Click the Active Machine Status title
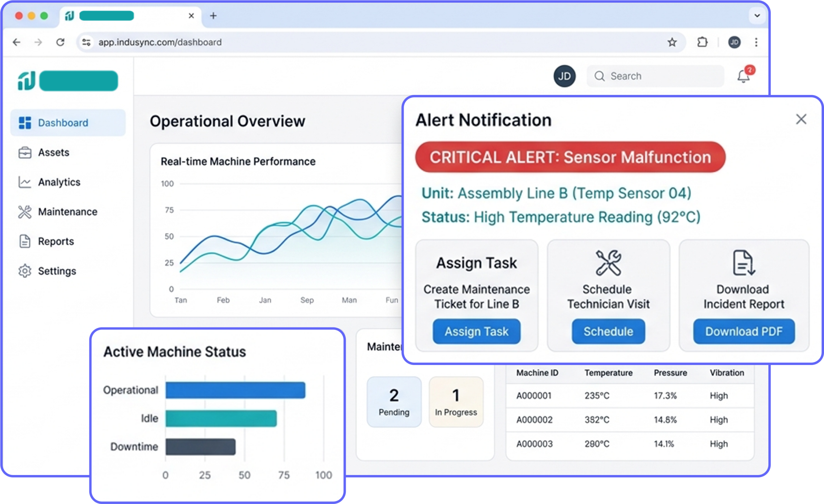Screen dimensions: 824x504 (174, 352)
